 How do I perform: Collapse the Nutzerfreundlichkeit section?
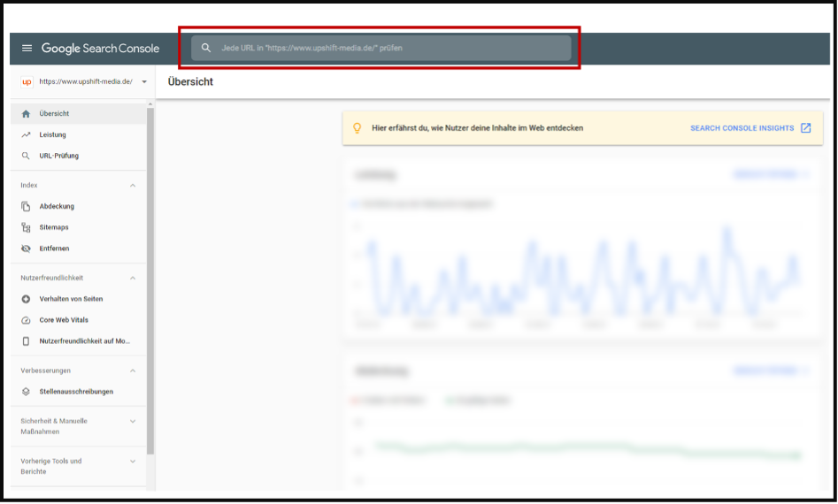[x=133, y=279]
